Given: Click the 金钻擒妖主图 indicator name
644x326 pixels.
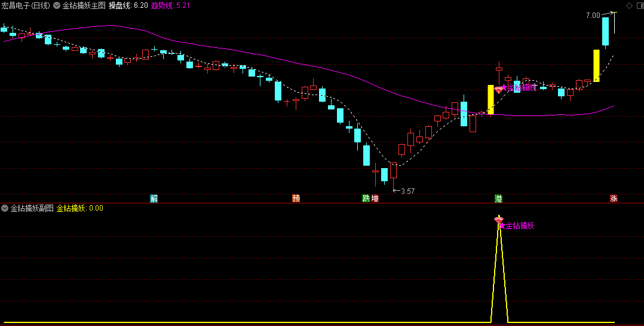Looking at the screenshot, I should (84, 6).
